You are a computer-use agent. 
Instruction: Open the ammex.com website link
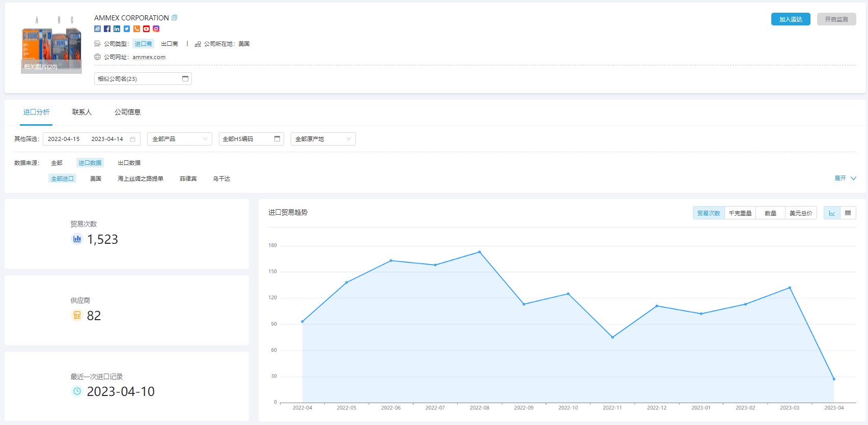(149, 57)
